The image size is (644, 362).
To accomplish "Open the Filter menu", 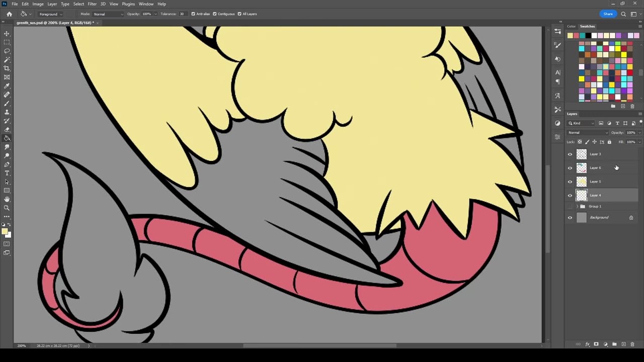I will (92, 4).
